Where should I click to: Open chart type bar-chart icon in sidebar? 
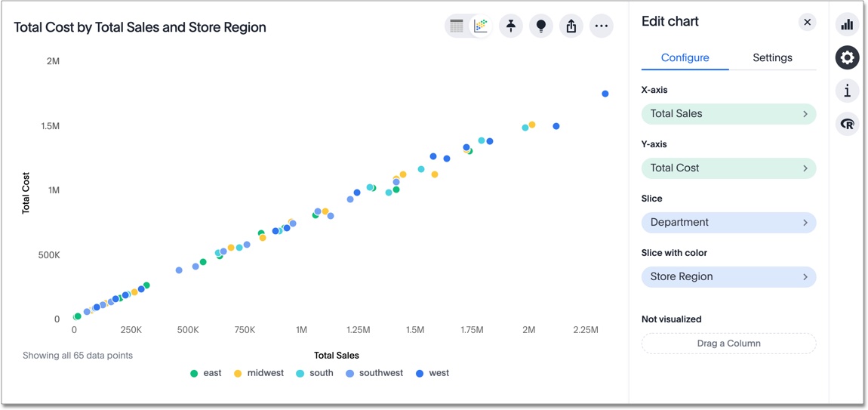tap(848, 25)
